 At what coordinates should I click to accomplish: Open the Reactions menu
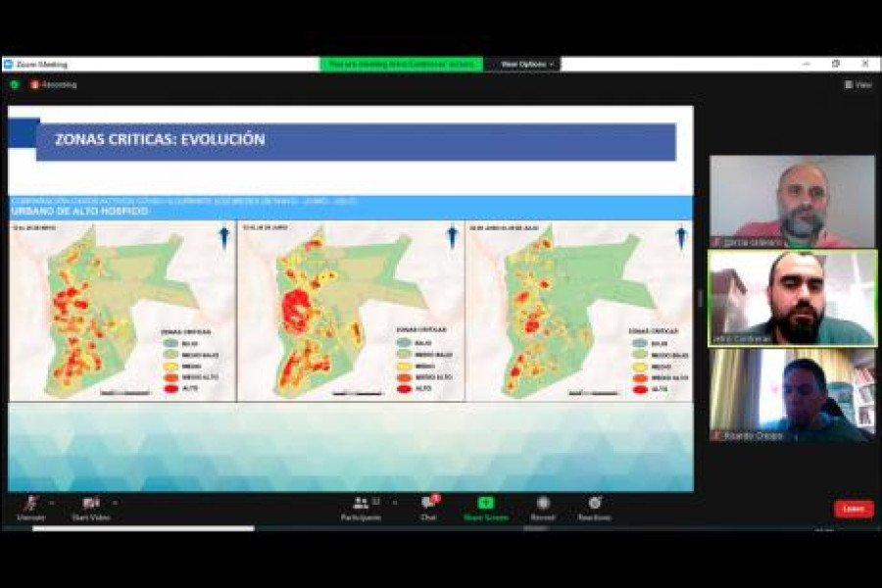pos(594,507)
